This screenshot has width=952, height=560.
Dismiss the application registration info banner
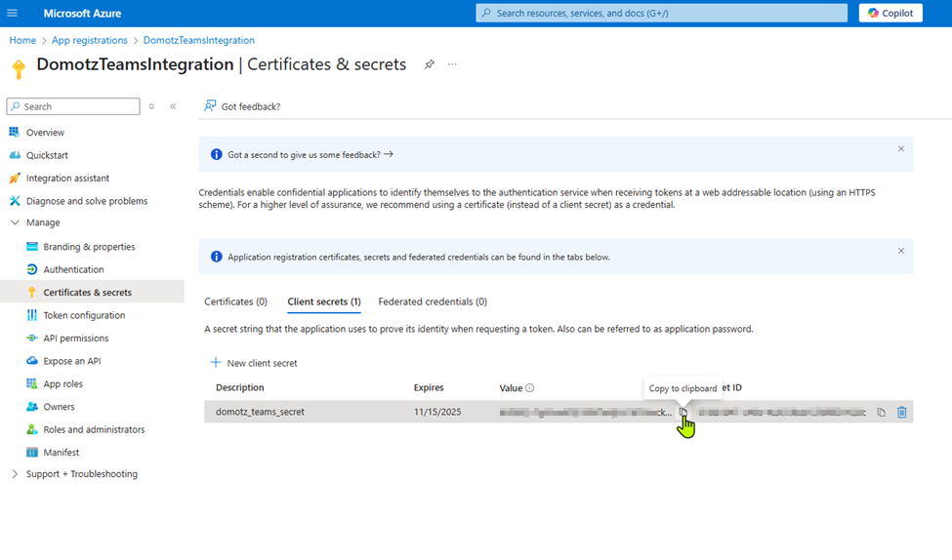[x=901, y=251]
